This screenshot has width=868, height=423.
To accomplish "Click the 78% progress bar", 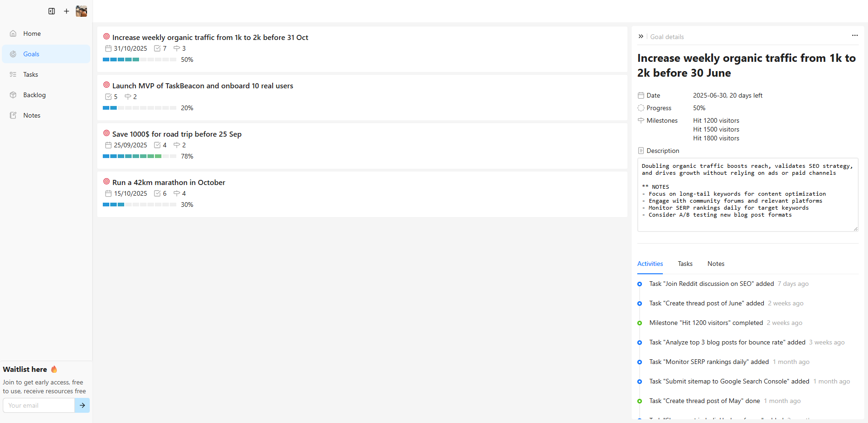I will [x=139, y=156].
